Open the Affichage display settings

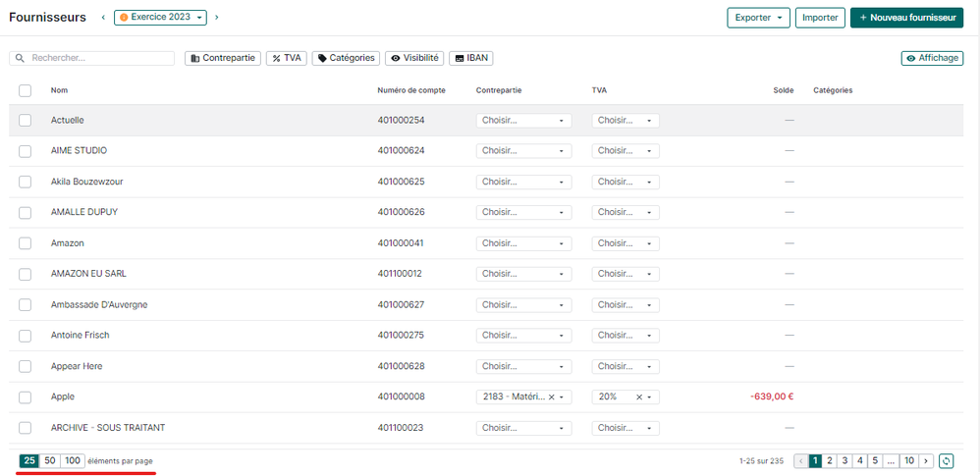(932, 59)
